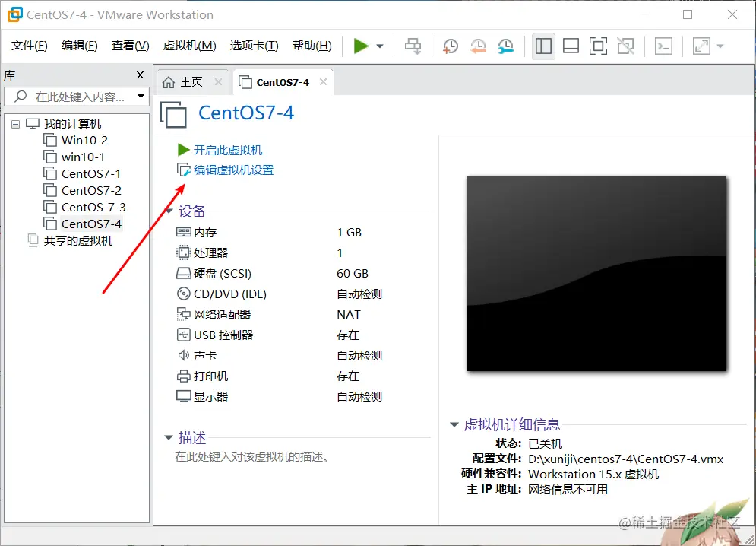The width and height of the screenshot is (756, 546).
Task: Toggle the library sidebar view icon
Action: 543,46
